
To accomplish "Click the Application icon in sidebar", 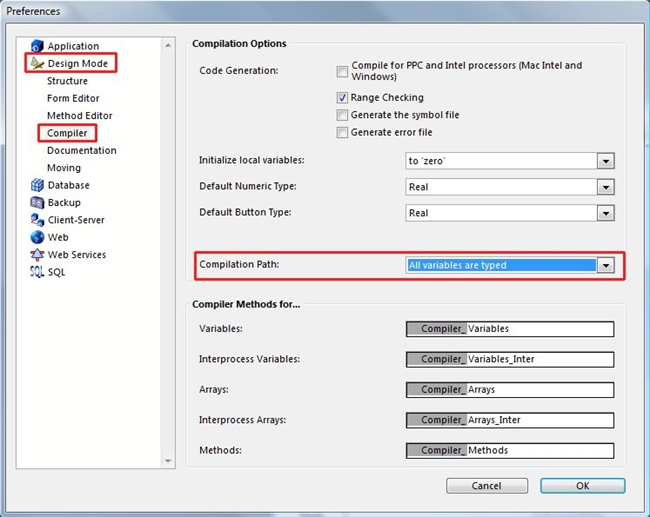I will pos(37,46).
